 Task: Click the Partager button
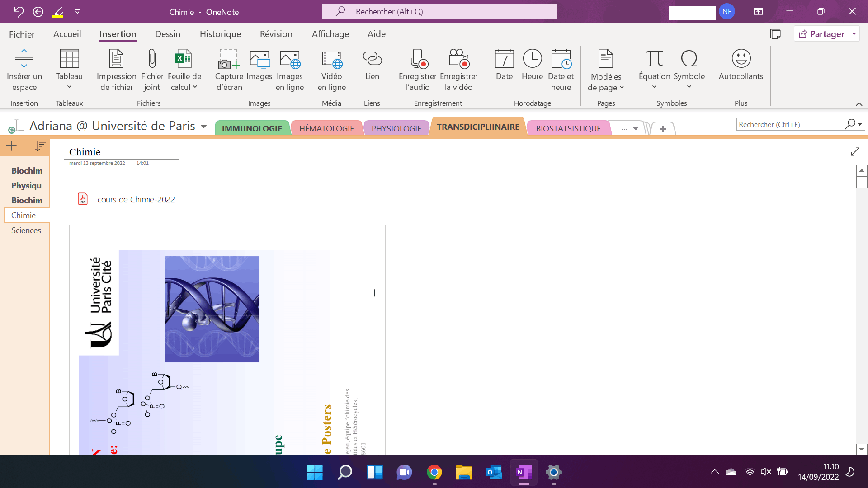pos(822,34)
